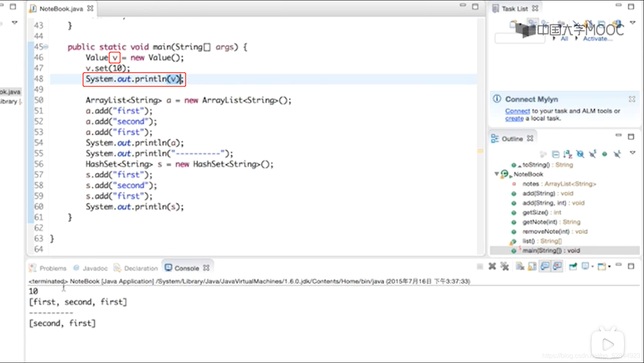Switch to the Problems tab
644x363 pixels.
click(48, 268)
